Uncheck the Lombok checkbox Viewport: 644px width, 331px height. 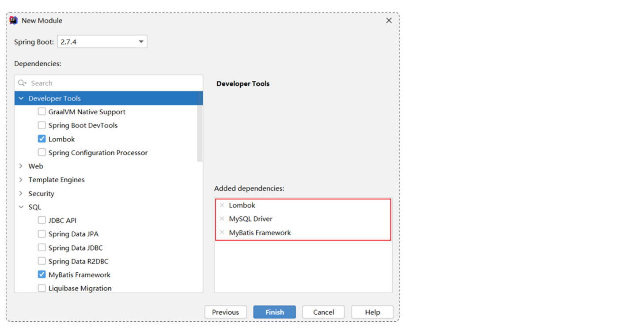point(42,139)
